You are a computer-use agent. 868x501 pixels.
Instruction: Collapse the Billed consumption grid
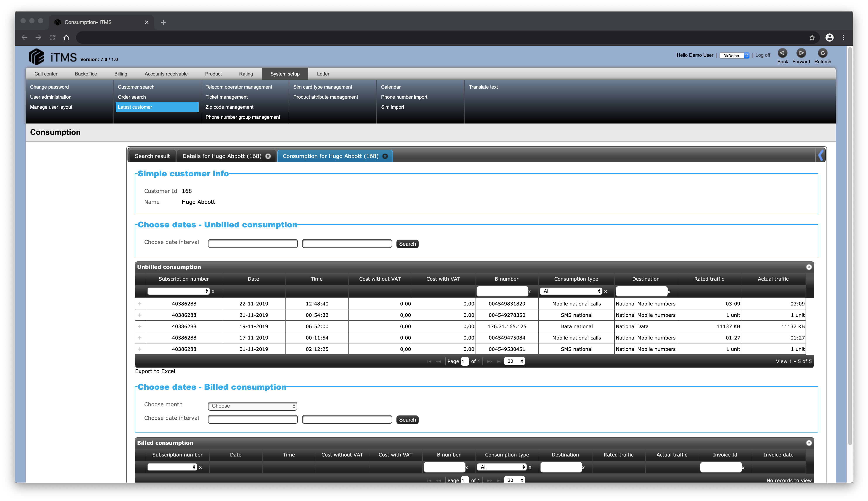pyautogui.click(x=809, y=443)
